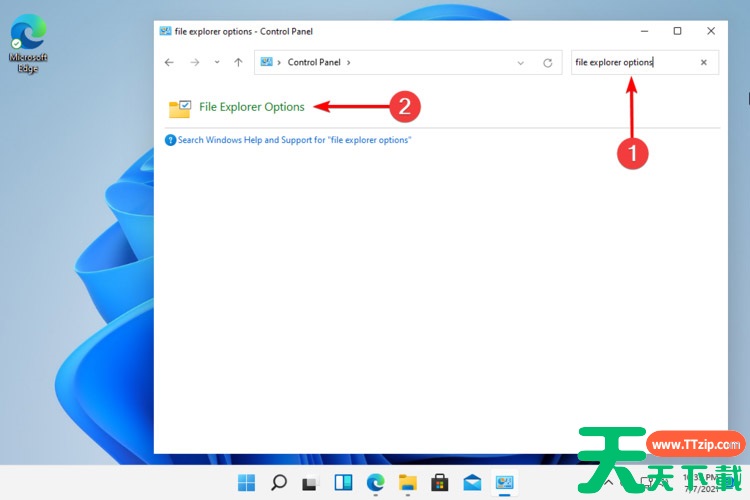Open File Explorer from the taskbar
This screenshot has height=500, width=750.
pos(408,483)
